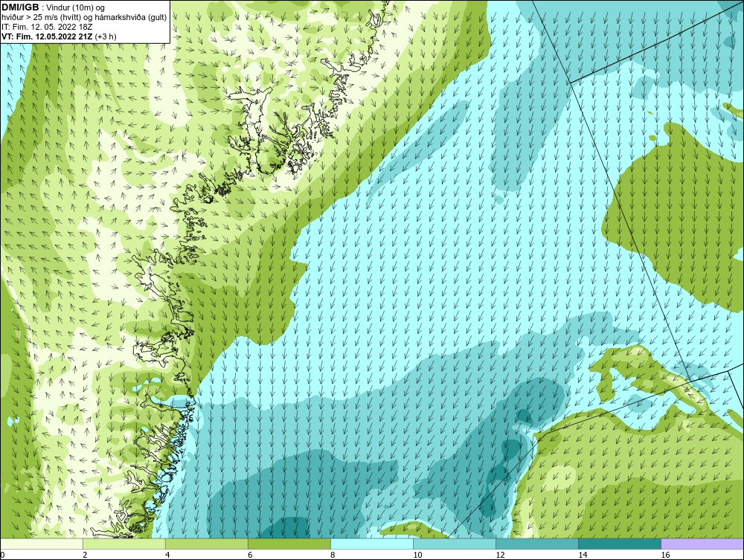Screen dimensions: 744x560
Task: Click the dark teal 14–16 m/s legend swatch
Action: (x=619, y=544)
